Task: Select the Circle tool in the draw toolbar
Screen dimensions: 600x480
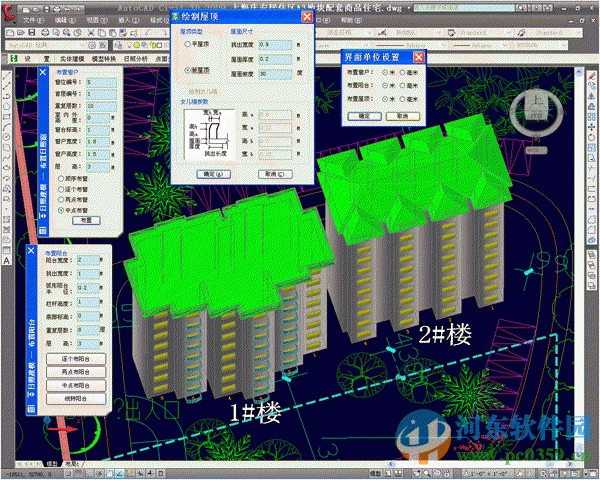Action: 7,137
